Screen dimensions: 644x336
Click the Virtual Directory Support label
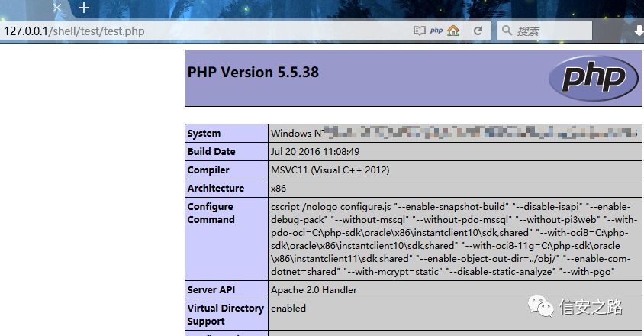point(226,315)
